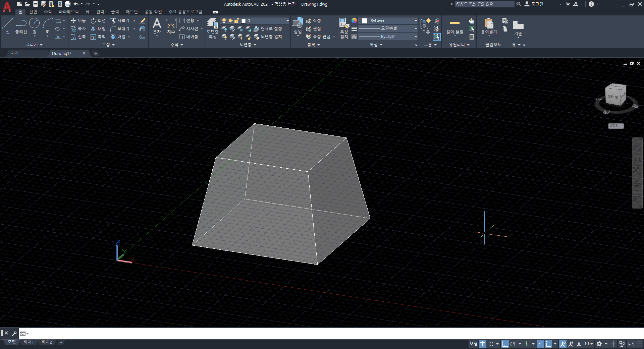Screen dimensions: 644x349
Task: Toggle snap mode in status bar
Action: pos(491,344)
